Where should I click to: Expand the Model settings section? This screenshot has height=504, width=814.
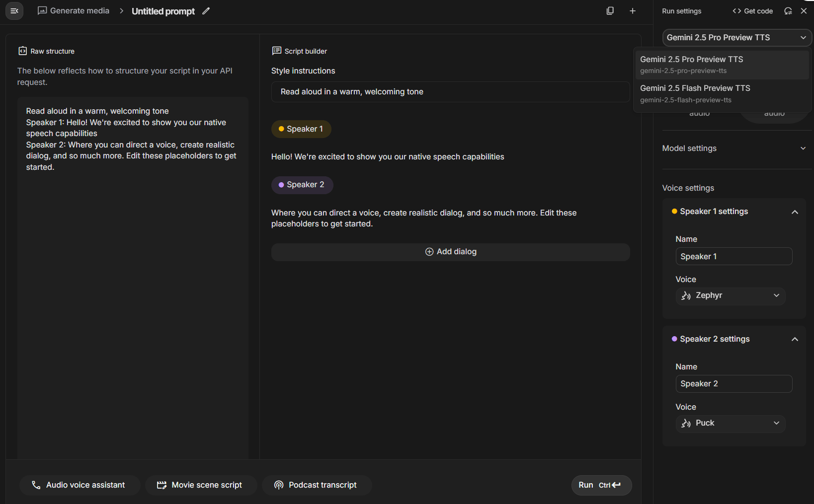pyautogui.click(x=734, y=148)
